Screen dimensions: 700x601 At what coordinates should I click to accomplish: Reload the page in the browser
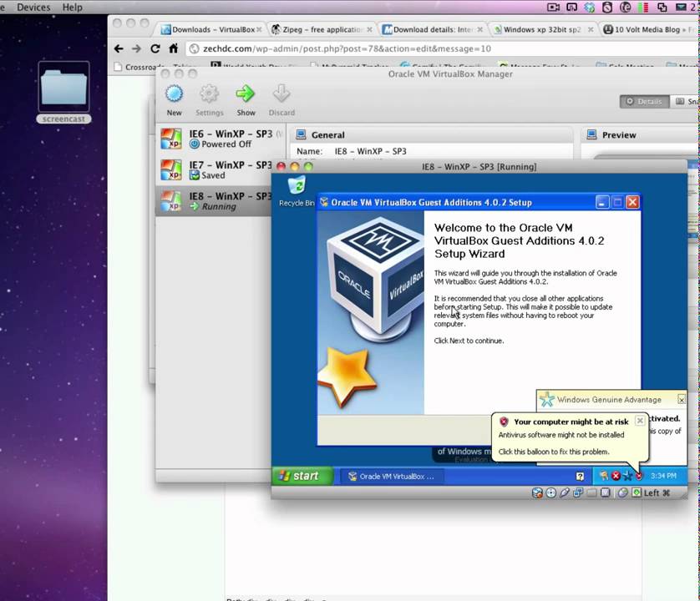click(x=155, y=48)
